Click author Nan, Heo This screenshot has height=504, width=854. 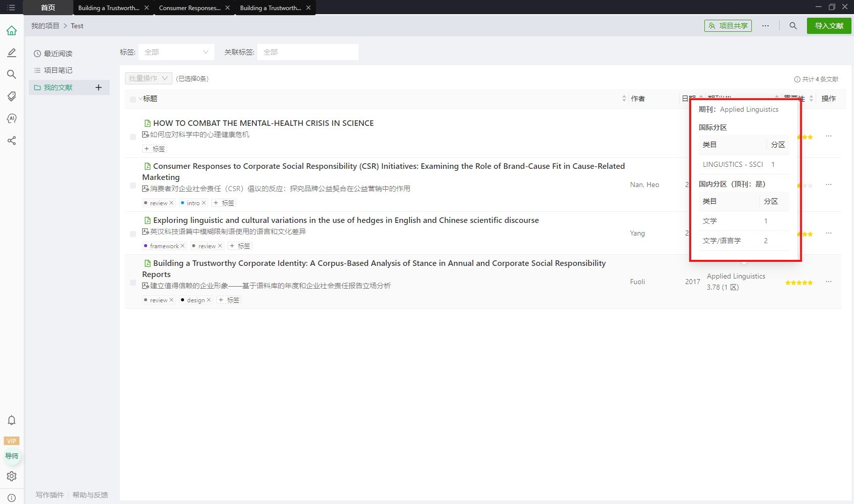(x=645, y=185)
